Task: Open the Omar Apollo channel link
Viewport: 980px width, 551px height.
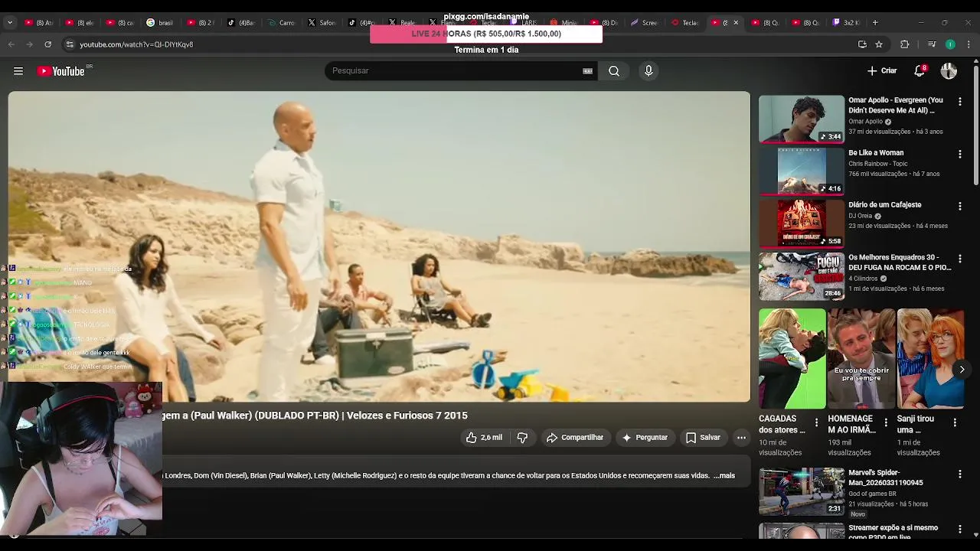Action: 865,122
